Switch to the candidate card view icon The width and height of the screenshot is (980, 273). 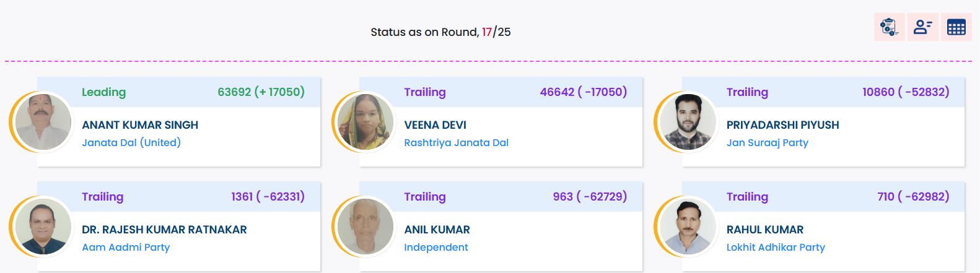[922, 27]
